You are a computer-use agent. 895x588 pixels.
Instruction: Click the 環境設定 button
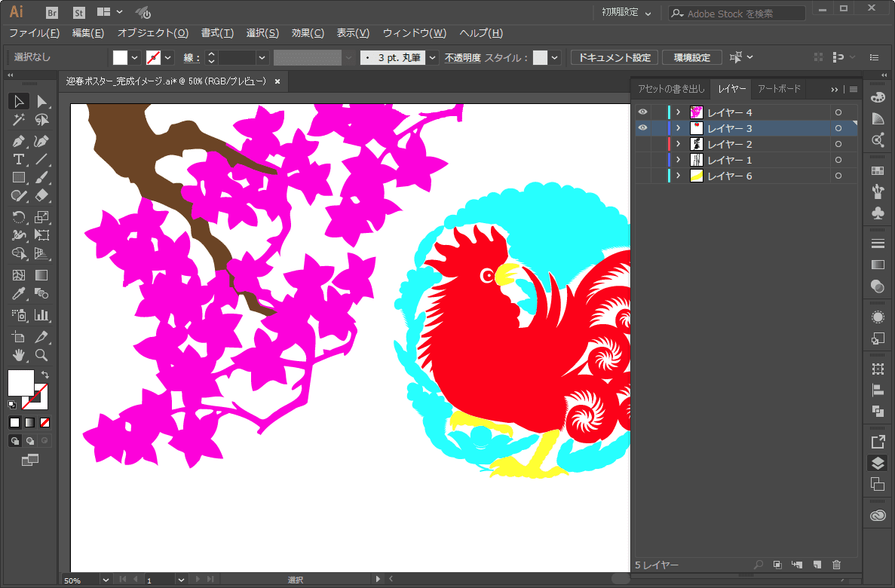pos(692,57)
